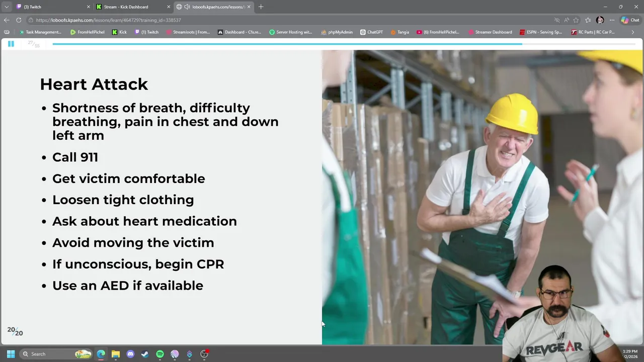Screen dimensions: 644x362
Task: Open Server Hosting bookmark
Action: coord(291,32)
